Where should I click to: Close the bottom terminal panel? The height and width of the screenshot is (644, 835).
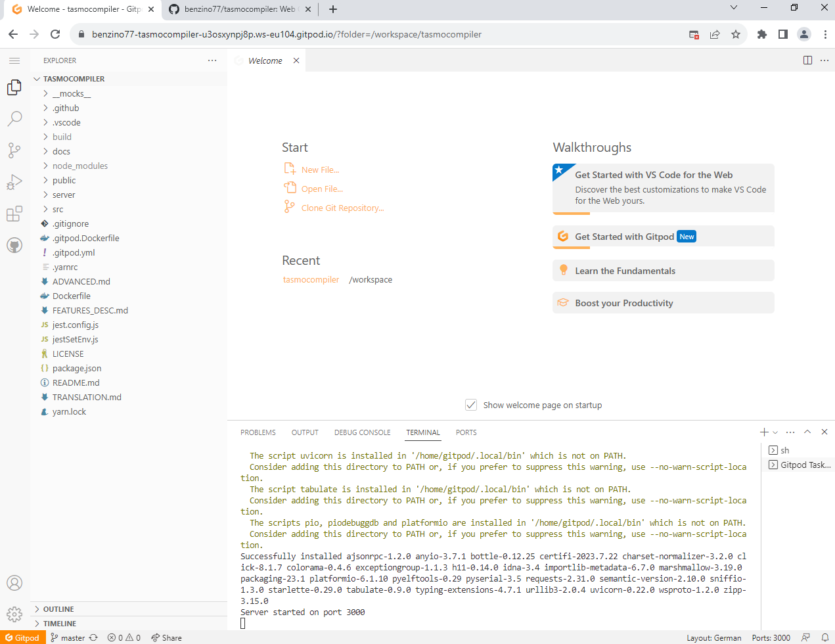click(824, 432)
